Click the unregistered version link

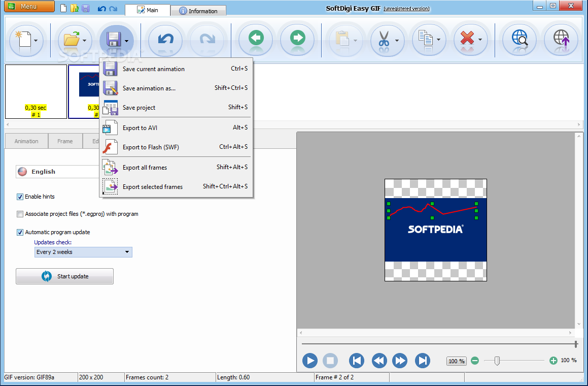pos(406,9)
